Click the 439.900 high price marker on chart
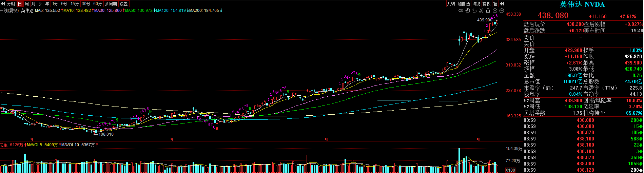This screenshot has height=173, width=644. coord(485,20)
